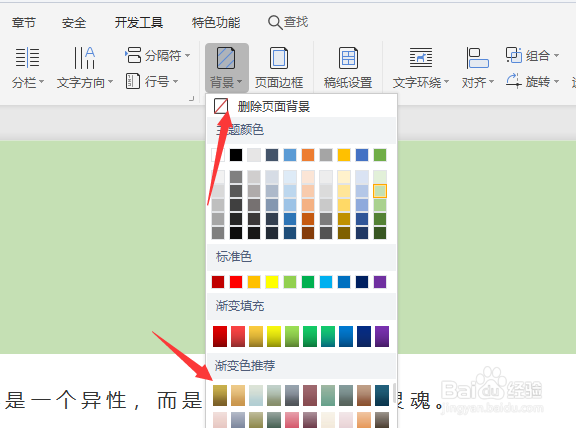Open 页面边框 page borders

279,68
